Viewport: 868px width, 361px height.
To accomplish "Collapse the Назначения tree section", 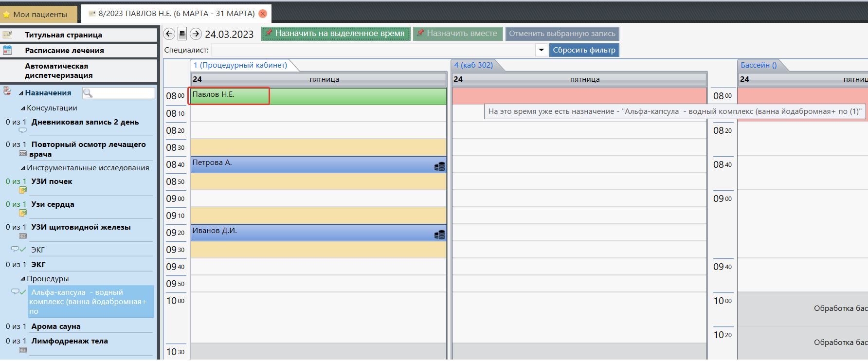I will pyautogui.click(x=21, y=93).
